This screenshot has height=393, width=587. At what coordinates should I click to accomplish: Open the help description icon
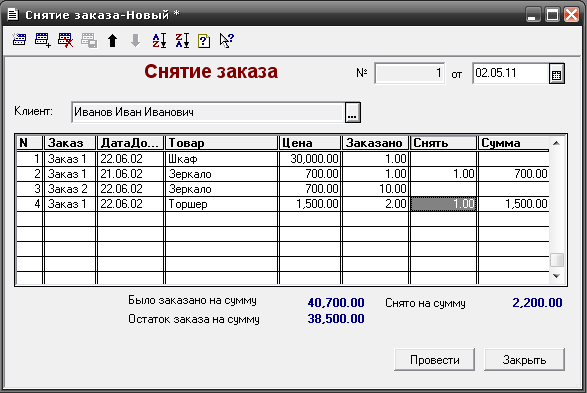coord(204,41)
